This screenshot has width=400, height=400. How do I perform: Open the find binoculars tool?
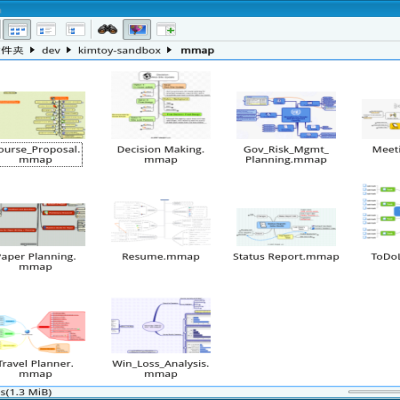pos(107,30)
